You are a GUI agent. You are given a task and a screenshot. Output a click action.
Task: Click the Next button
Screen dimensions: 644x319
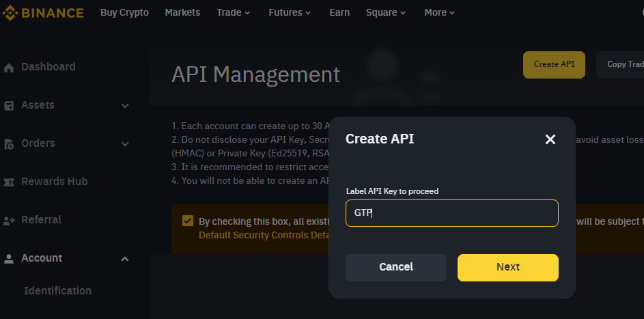508,268
